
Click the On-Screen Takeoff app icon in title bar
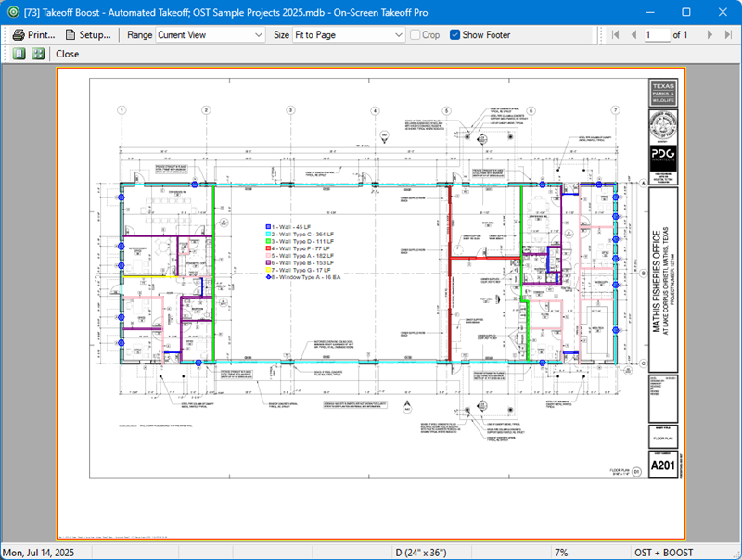pyautogui.click(x=13, y=12)
